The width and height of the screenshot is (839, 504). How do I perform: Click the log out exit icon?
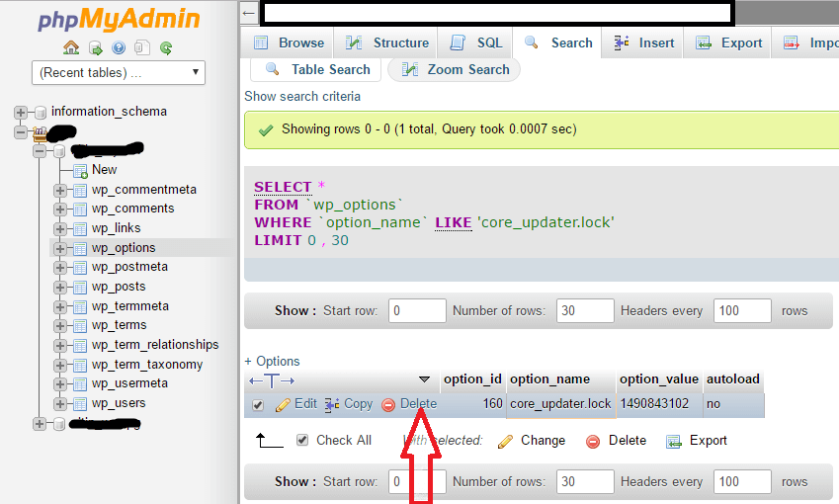coord(95,48)
